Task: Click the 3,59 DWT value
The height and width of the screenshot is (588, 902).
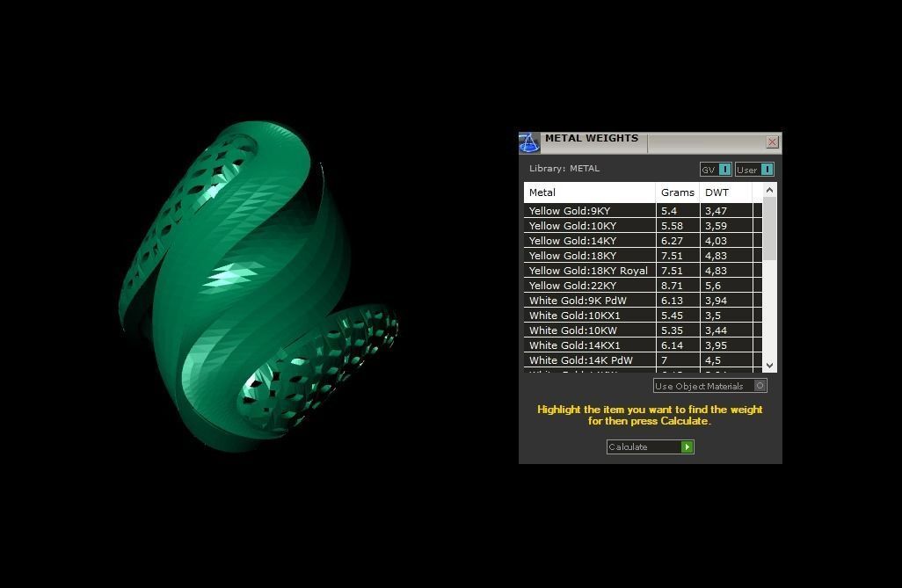Action: [x=716, y=226]
